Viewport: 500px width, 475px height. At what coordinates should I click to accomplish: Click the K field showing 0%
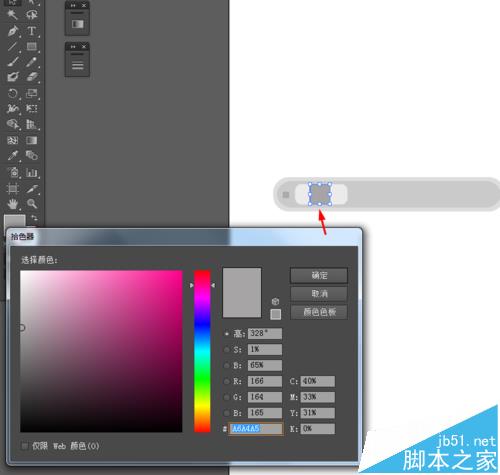point(318,429)
